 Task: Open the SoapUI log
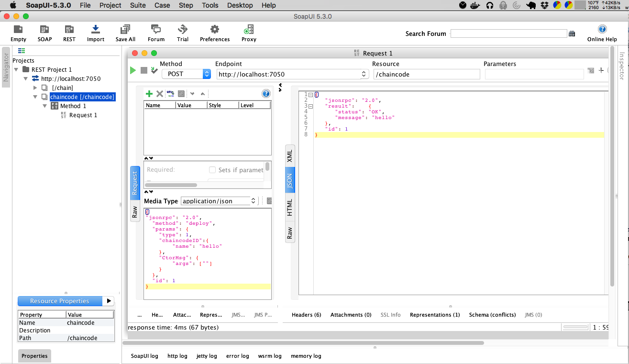pyautogui.click(x=144, y=356)
